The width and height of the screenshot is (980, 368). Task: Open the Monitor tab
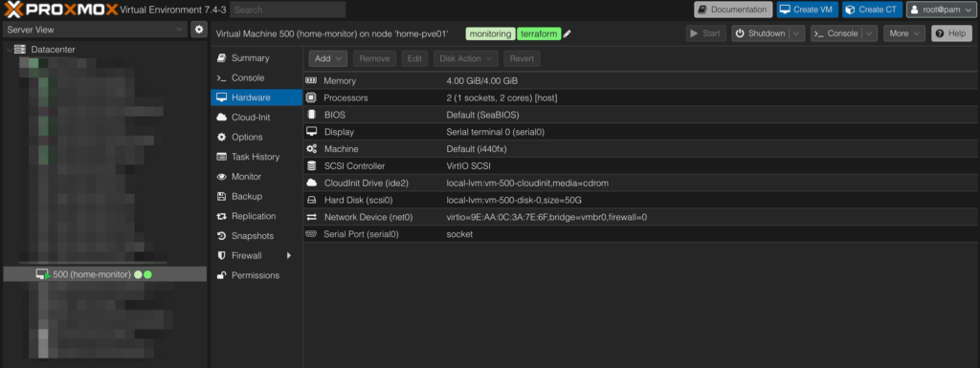coord(256,177)
